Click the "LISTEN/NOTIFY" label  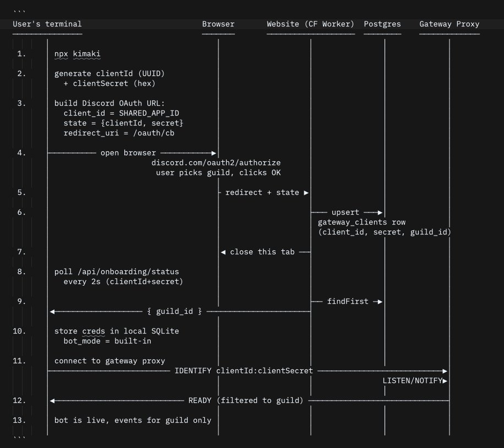(413, 381)
